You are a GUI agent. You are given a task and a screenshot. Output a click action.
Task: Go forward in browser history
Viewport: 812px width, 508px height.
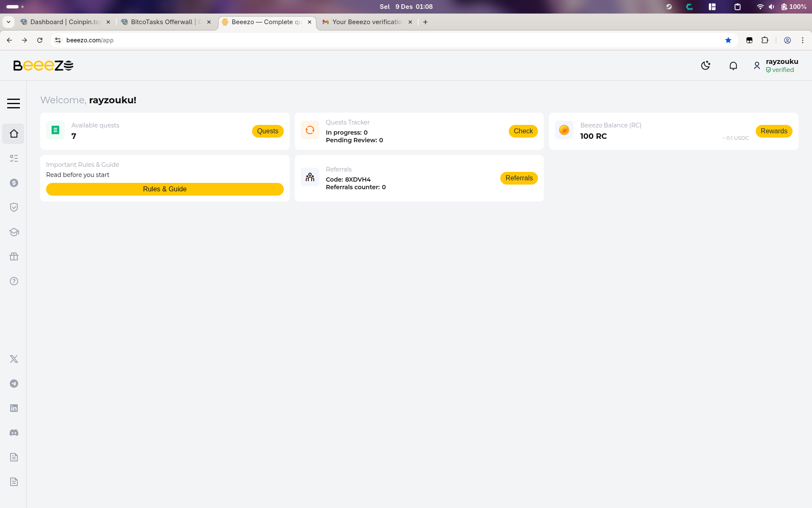pos(25,40)
